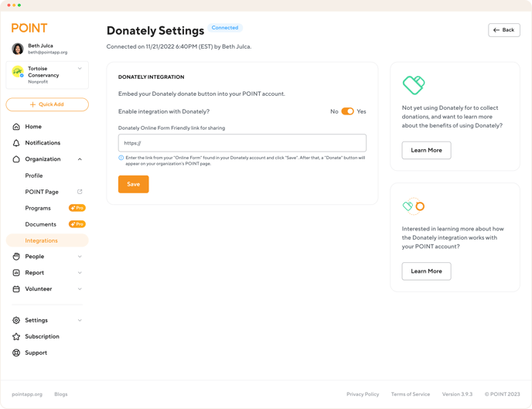This screenshot has width=532, height=409.
Task: Click Learn More about how integration works
Action: [426, 271]
